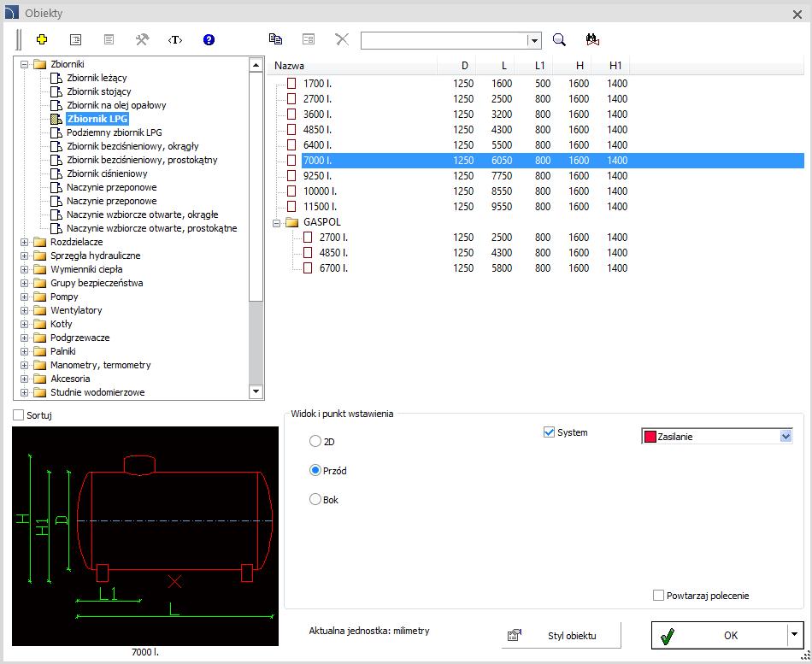Collapse the Zbiorniki tree node
The image size is (812, 664).
(x=24, y=65)
